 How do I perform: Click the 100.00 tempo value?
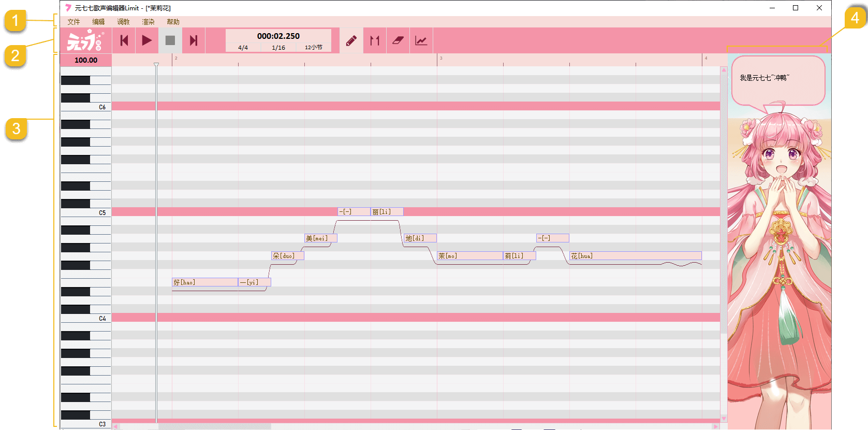tap(86, 60)
